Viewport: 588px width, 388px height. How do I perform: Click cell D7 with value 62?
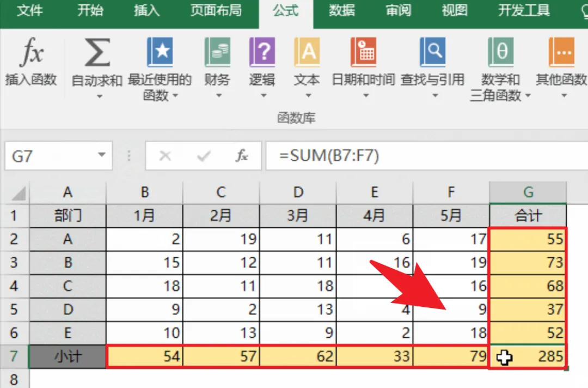[298, 356]
